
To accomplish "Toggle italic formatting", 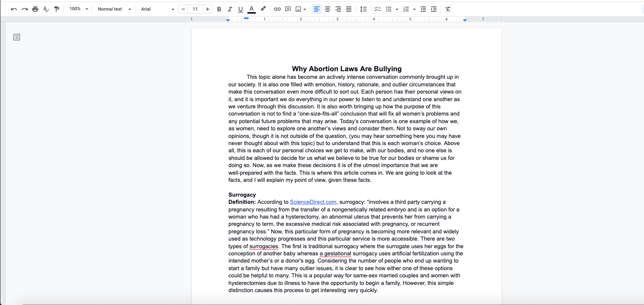I will point(230,9).
